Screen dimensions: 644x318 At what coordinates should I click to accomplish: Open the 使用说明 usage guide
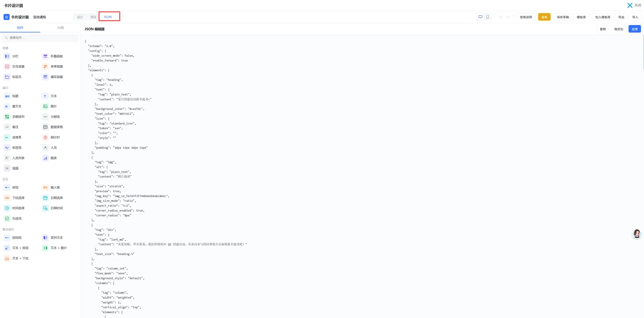click(x=526, y=17)
